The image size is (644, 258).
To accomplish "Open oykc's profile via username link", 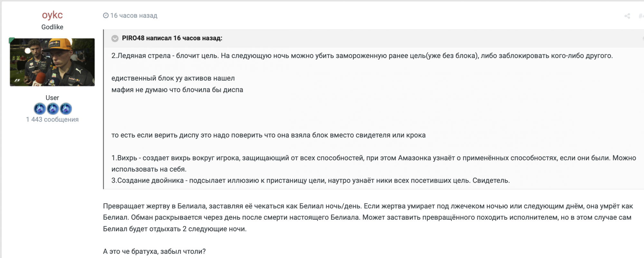I will pos(52,15).
